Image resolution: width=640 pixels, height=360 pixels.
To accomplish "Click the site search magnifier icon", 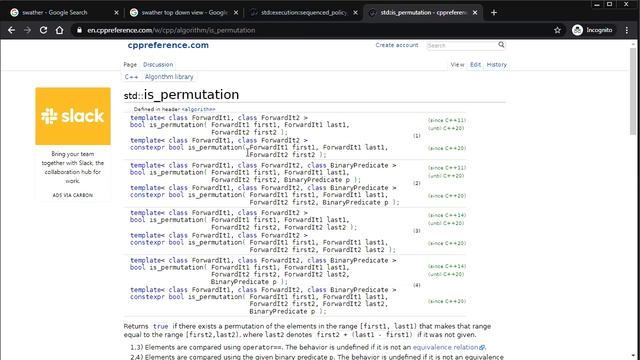I will (x=501, y=44).
